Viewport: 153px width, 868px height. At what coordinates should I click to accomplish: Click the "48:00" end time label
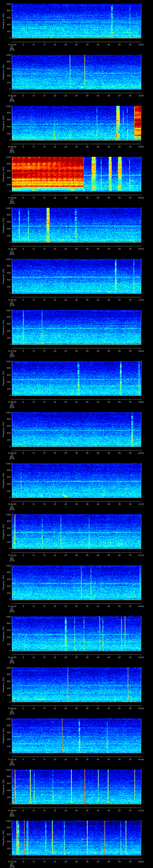click(x=141, y=861)
